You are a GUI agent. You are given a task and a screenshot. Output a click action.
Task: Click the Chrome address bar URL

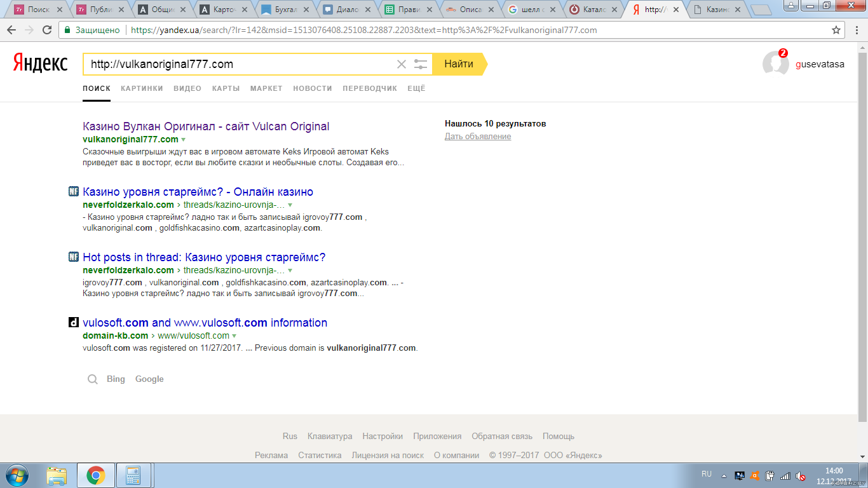363,30
